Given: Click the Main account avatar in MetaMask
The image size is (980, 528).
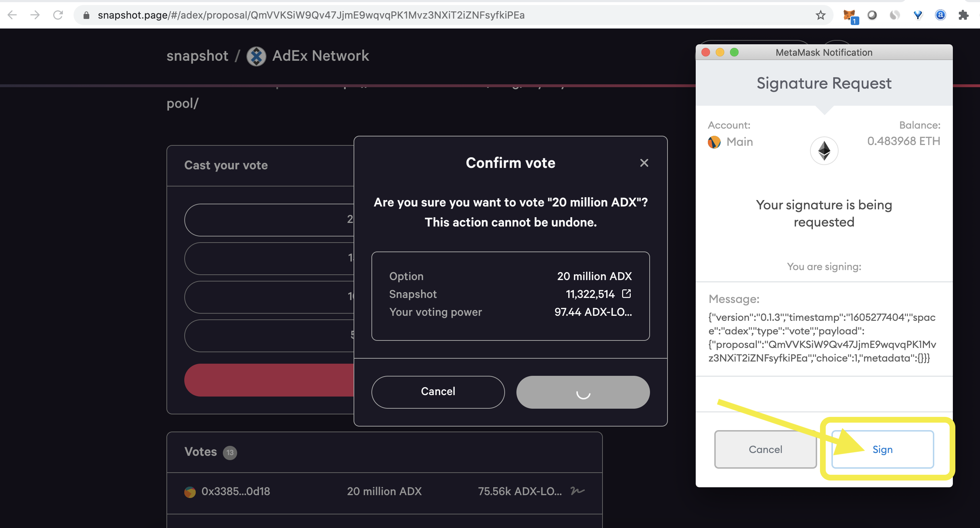Looking at the screenshot, I should click(x=714, y=142).
